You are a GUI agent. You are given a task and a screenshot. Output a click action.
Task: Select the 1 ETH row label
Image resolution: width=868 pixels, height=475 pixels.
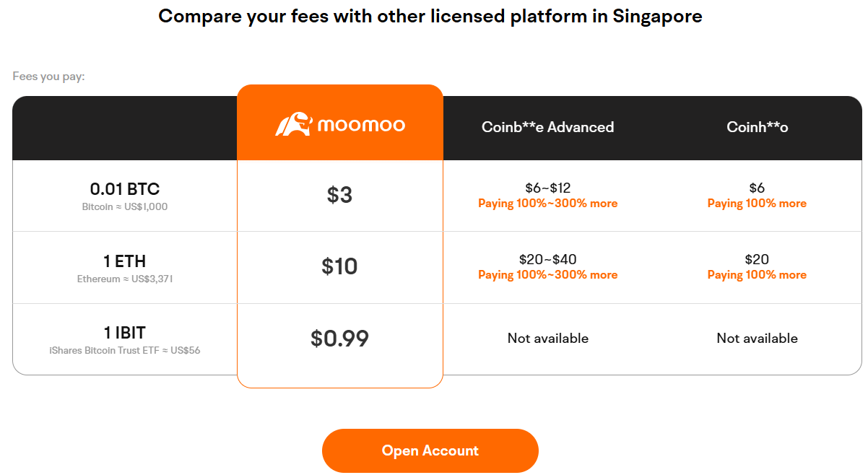click(124, 261)
